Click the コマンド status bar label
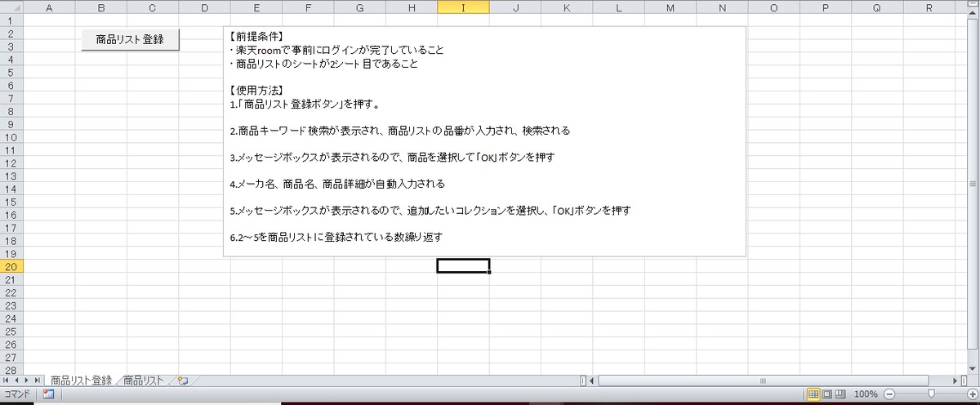980x405 pixels. (17, 394)
